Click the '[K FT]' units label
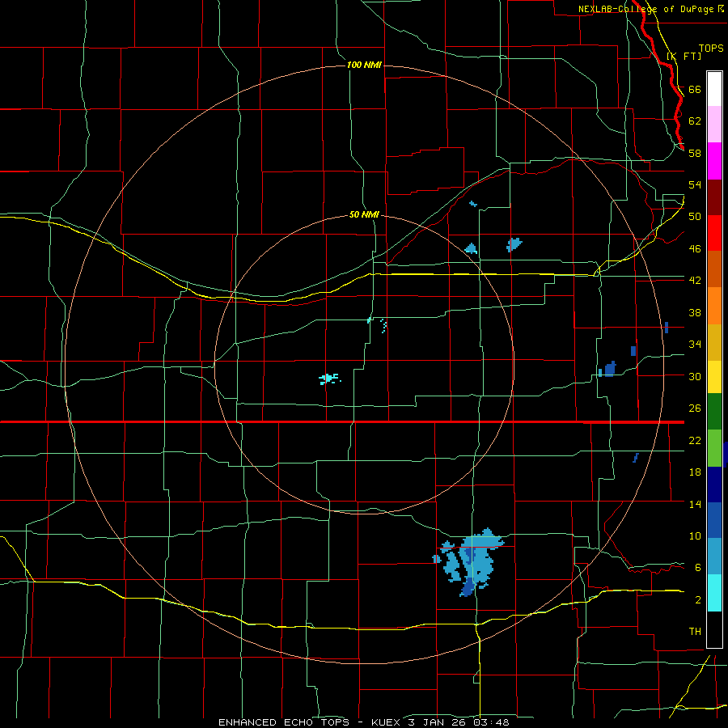Screen dimensions: 728x728 click(x=684, y=56)
